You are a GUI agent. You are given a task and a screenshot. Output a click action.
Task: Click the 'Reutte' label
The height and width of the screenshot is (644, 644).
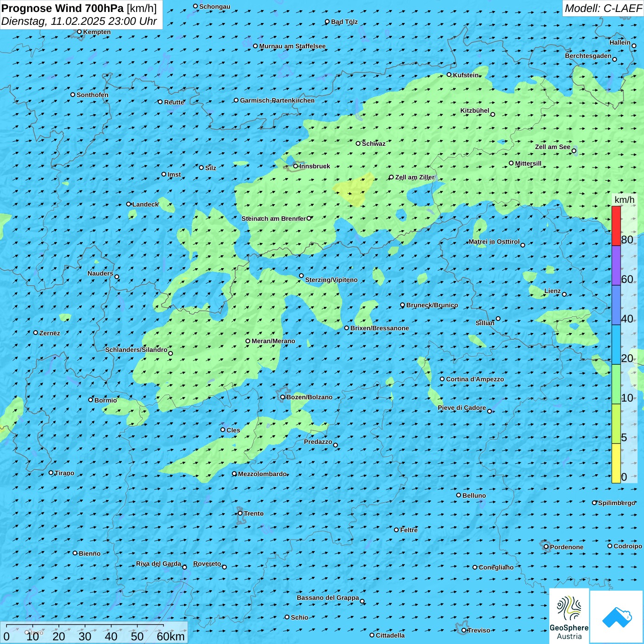tap(174, 102)
